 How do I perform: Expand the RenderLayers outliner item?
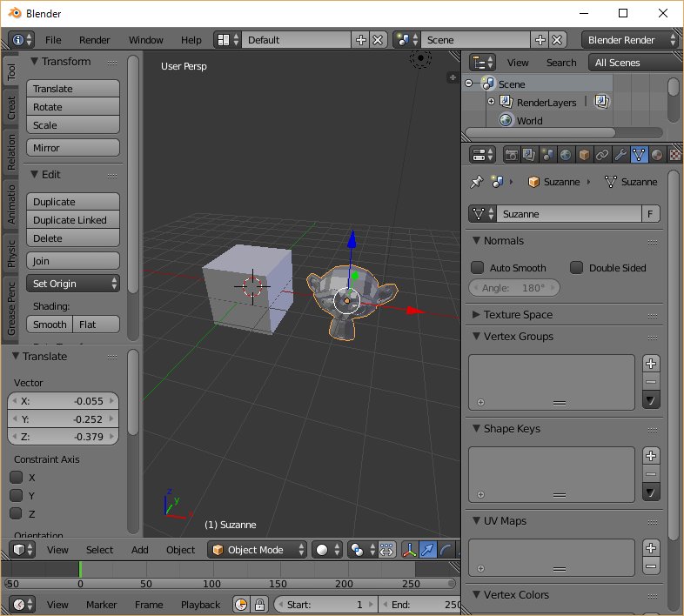491,101
